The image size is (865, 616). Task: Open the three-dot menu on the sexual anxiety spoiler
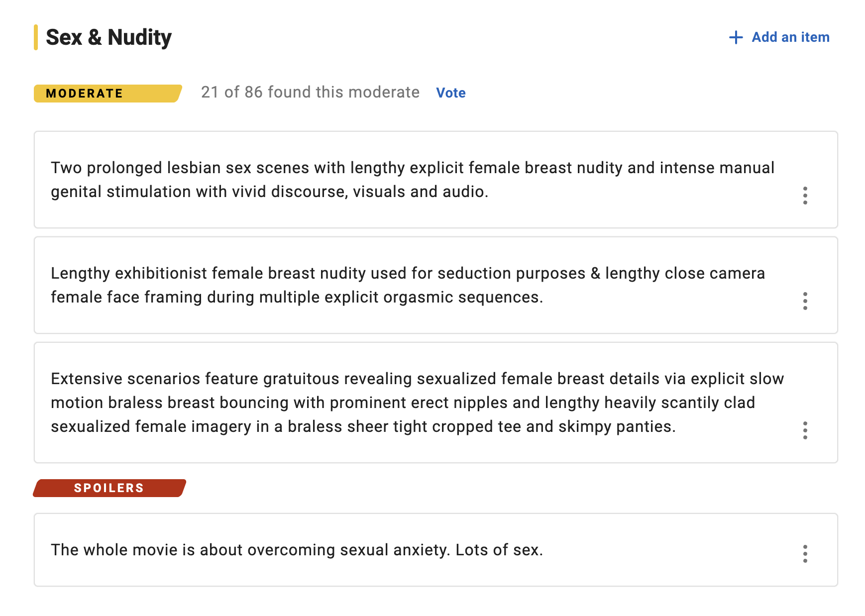click(x=805, y=554)
